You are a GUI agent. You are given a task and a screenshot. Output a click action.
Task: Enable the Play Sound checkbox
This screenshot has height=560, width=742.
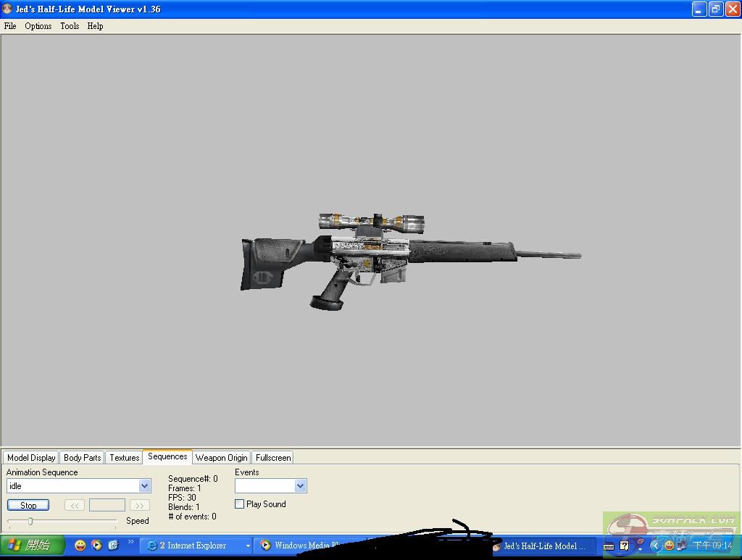[239, 504]
